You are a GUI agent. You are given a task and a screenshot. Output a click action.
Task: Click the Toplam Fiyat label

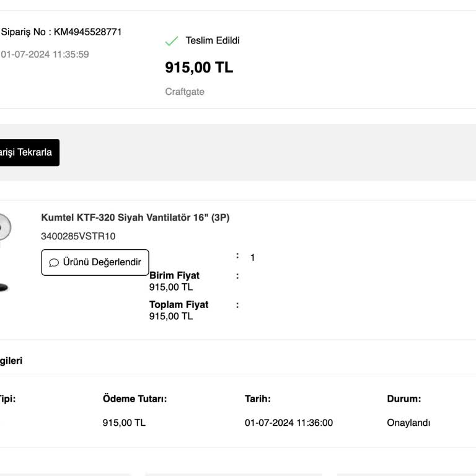178,304
